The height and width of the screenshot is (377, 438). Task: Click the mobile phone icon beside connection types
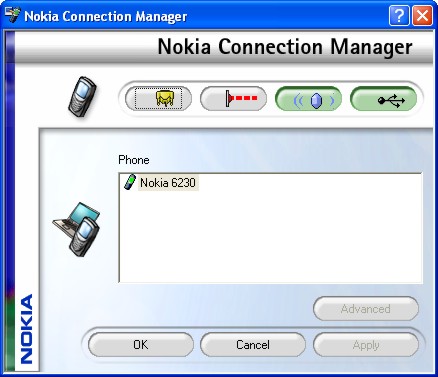pyautogui.click(x=82, y=97)
